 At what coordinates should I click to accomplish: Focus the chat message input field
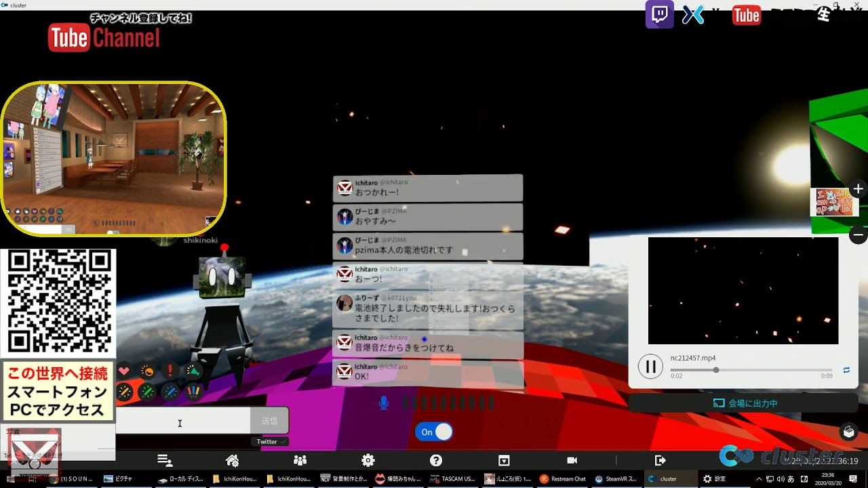(x=183, y=421)
